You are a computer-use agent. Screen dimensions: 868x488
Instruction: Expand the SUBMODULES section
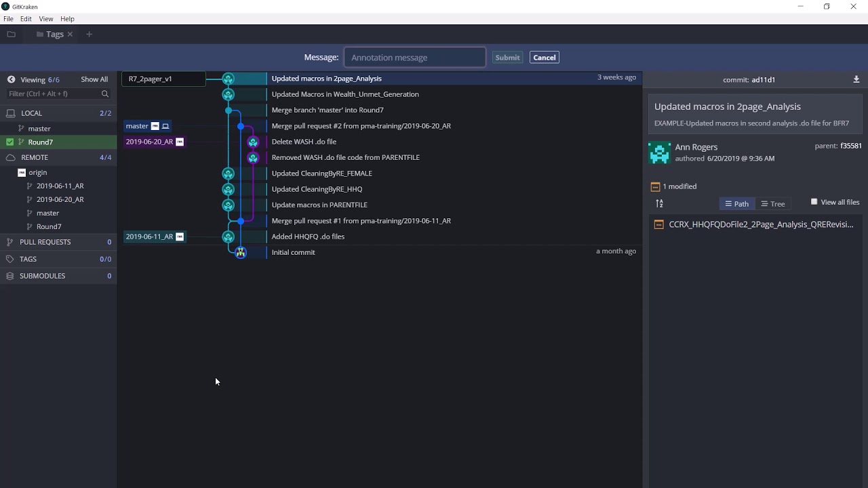point(58,276)
